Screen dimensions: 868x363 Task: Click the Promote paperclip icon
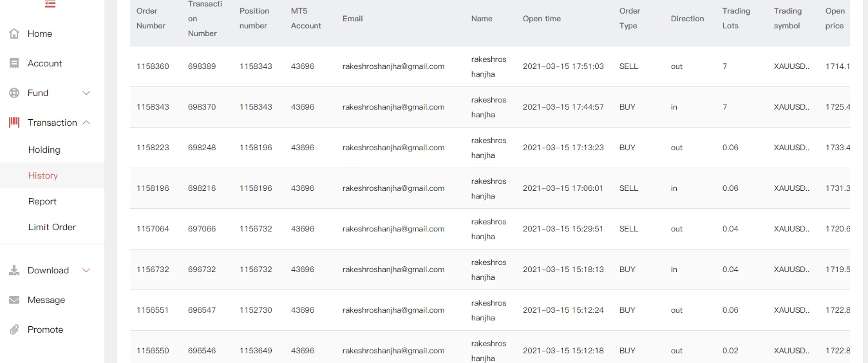point(14,329)
